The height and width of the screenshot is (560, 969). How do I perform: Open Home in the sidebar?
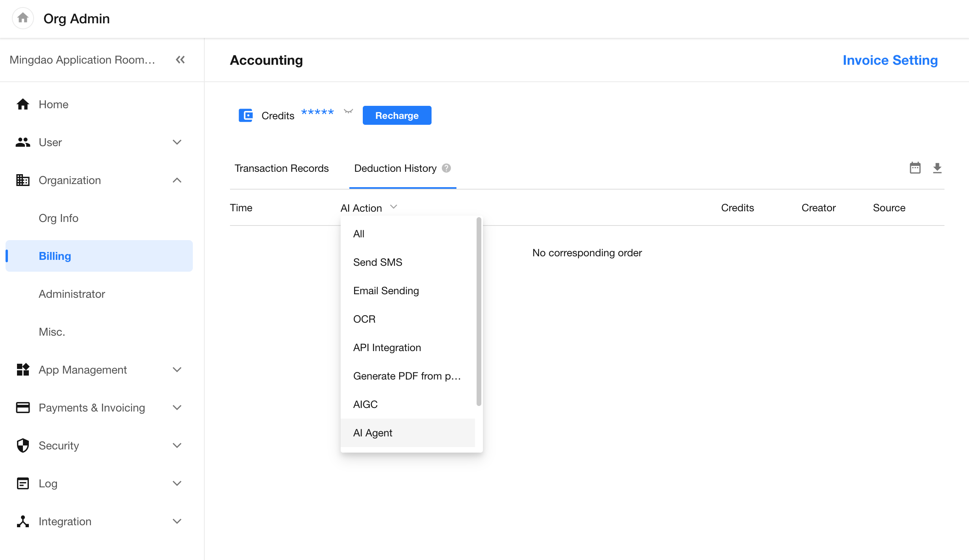click(x=53, y=104)
